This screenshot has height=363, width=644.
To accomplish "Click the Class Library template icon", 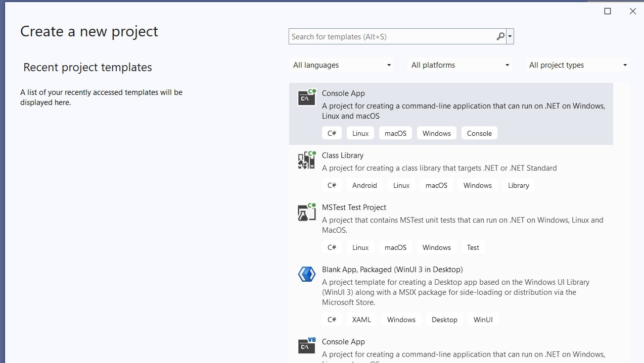I will click(x=306, y=160).
